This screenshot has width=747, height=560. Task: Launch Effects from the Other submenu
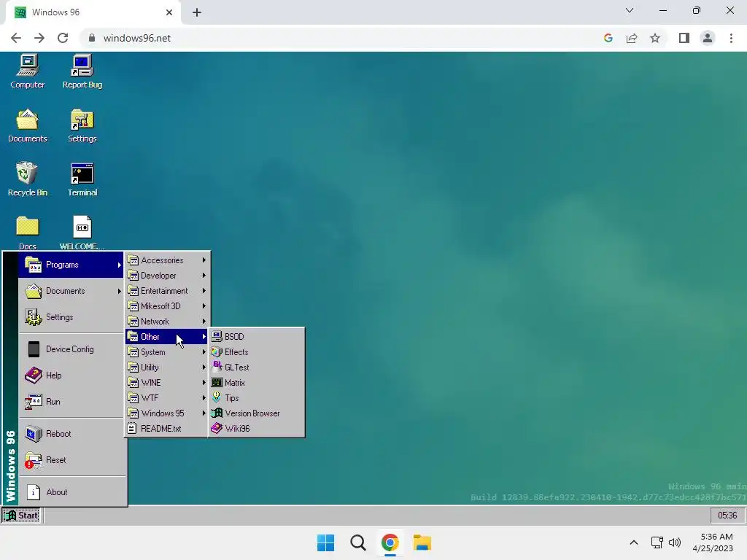(256, 352)
